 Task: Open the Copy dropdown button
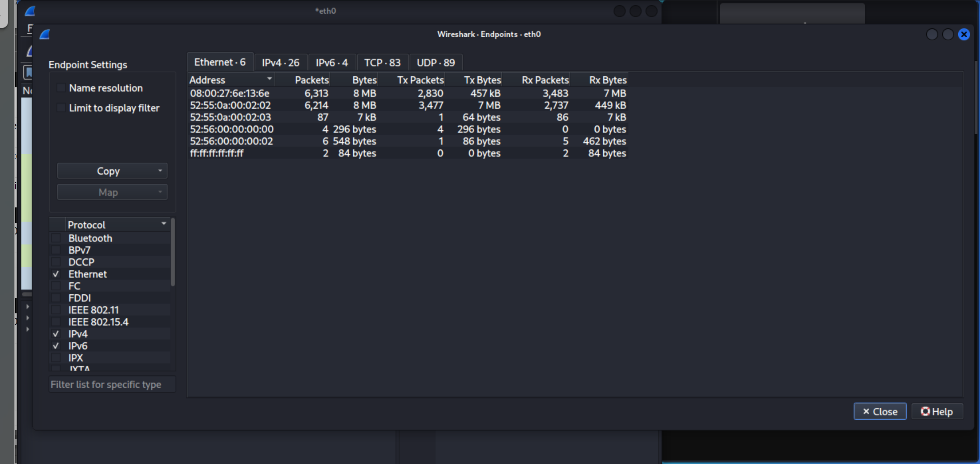pos(112,171)
